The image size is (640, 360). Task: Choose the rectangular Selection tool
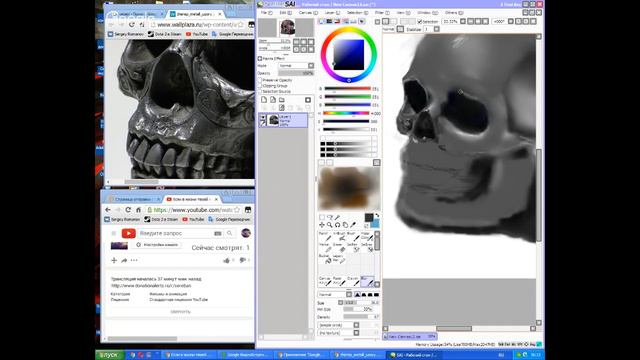(x=322, y=218)
